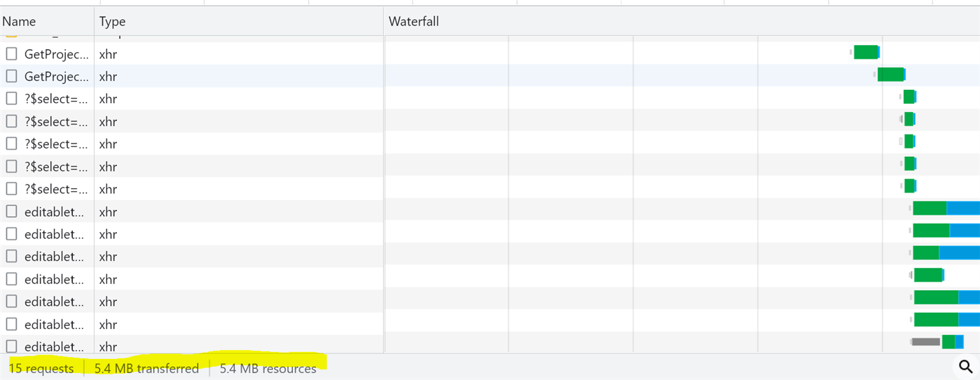980x380 pixels.
Task: Select the last ?$select=... request name
Action: tap(56, 189)
